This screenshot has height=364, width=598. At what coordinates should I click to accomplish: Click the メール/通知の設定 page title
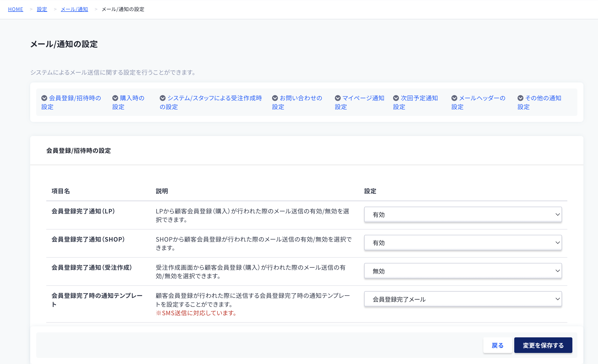coord(64,44)
